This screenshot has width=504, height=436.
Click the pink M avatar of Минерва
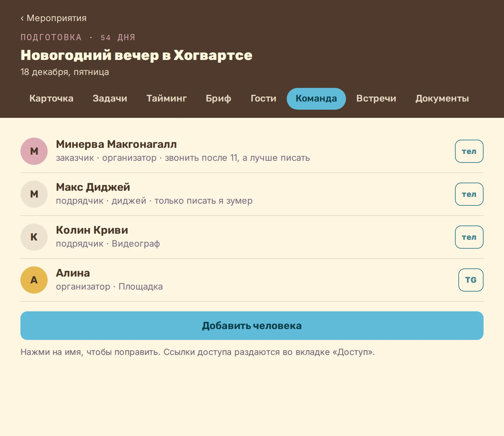tap(34, 151)
